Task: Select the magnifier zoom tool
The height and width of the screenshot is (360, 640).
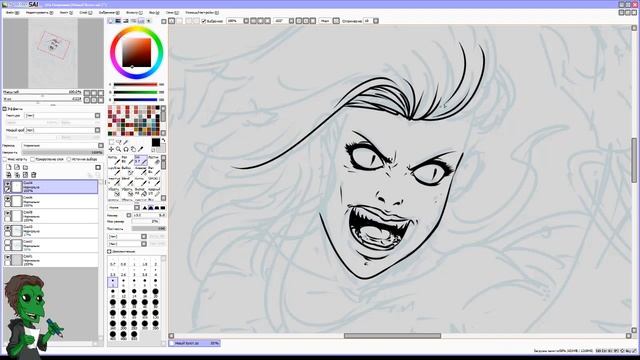Action: [119, 149]
